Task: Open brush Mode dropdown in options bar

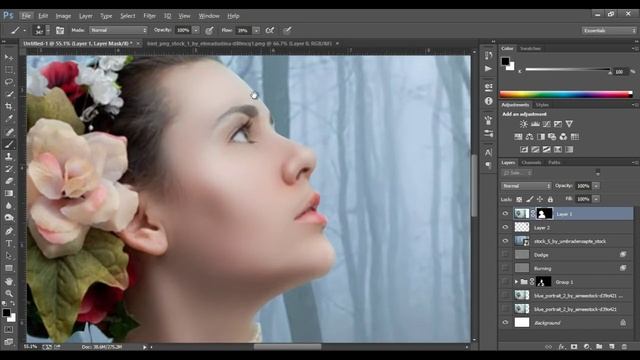Action: [118, 30]
